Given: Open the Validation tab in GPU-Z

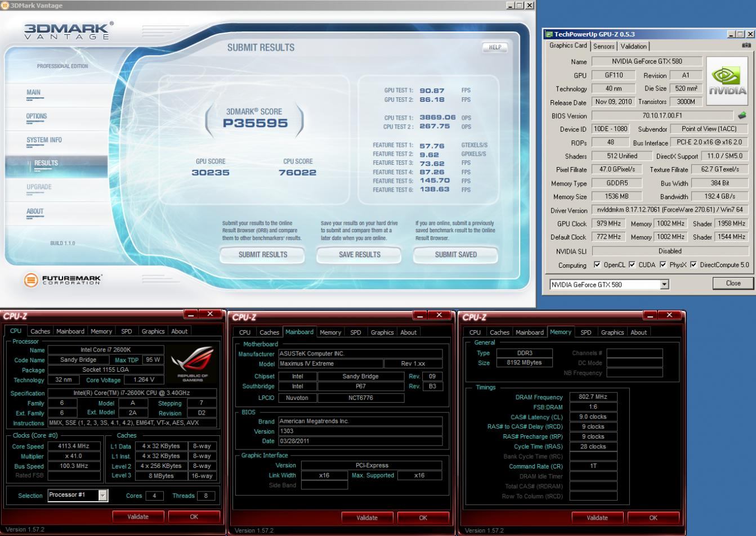Looking at the screenshot, I should 634,47.
